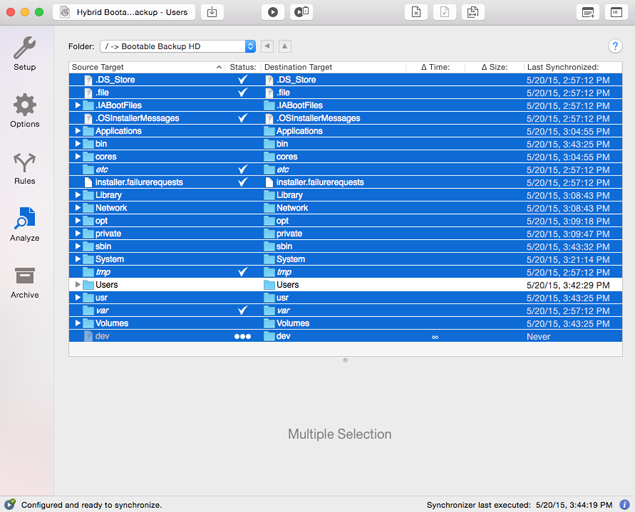Screen dimensions: 635x512
Task: Expand the cores source folder
Action: pyautogui.click(x=78, y=156)
